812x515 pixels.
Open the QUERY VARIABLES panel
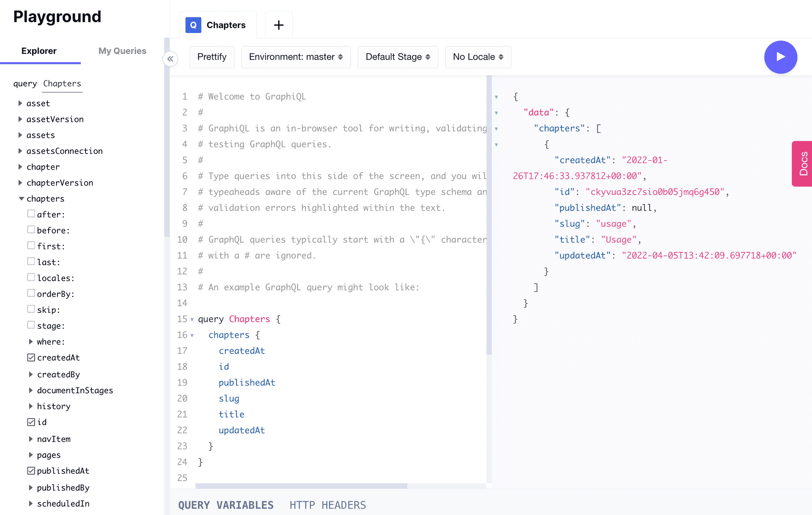(226, 505)
